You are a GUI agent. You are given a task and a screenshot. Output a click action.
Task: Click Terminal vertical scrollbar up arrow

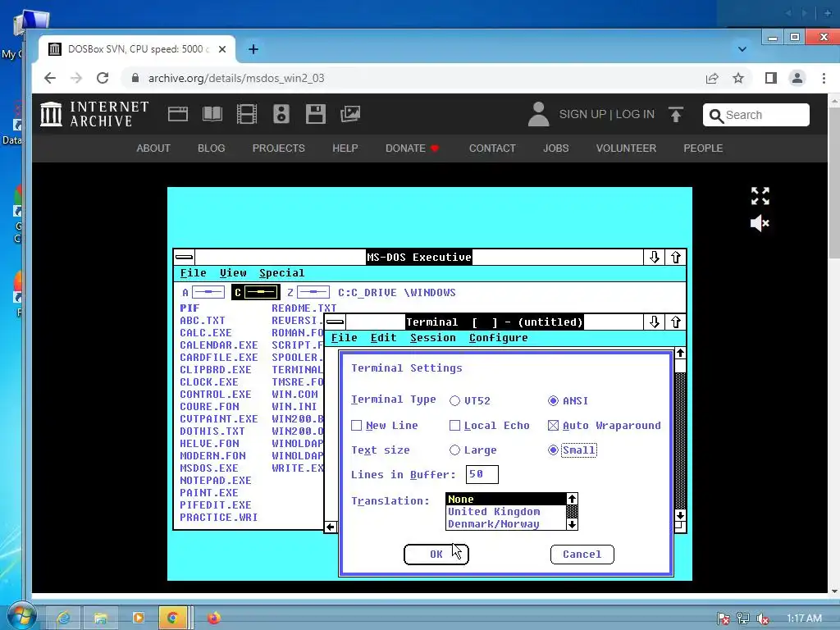click(x=680, y=353)
